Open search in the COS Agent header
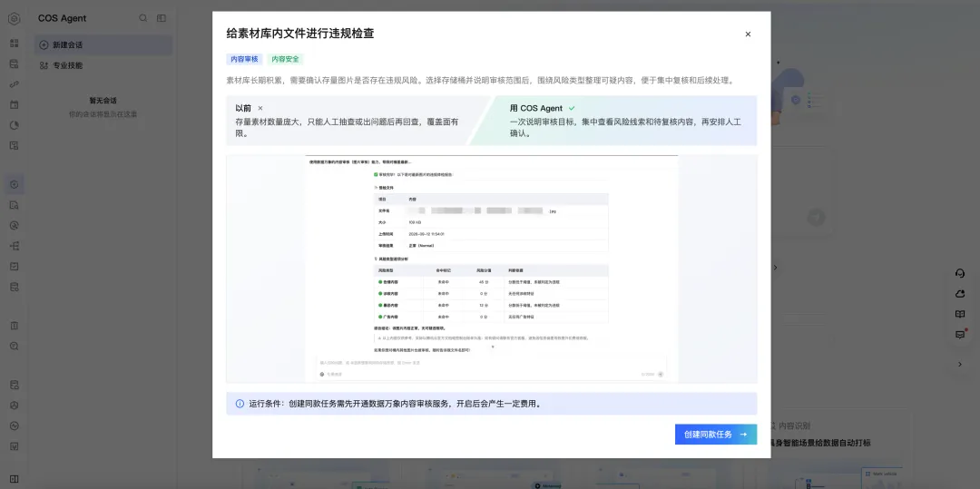This screenshot has height=489, width=980. coord(143,18)
